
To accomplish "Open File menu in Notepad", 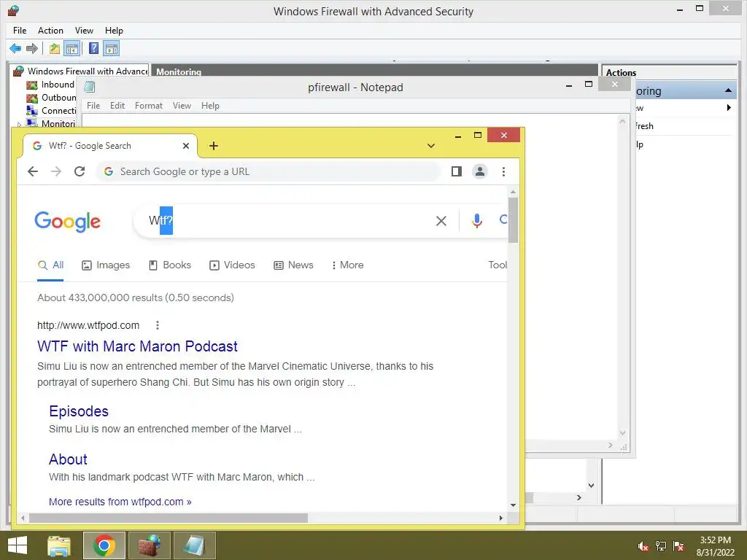I will coord(93,106).
